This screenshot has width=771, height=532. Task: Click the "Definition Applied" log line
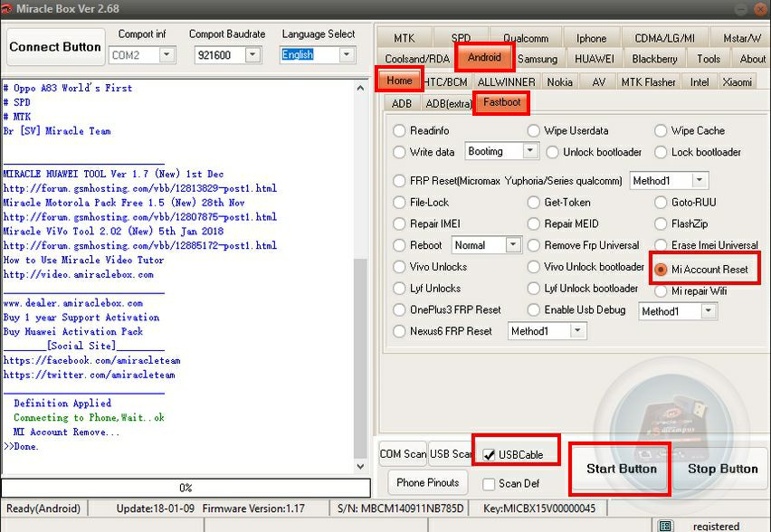pos(62,404)
